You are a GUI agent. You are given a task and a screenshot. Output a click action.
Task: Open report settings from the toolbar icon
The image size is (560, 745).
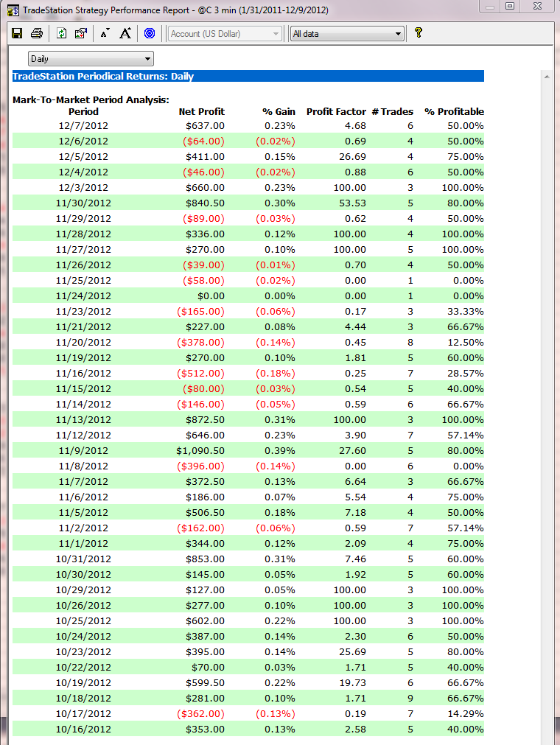coord(81,33)
